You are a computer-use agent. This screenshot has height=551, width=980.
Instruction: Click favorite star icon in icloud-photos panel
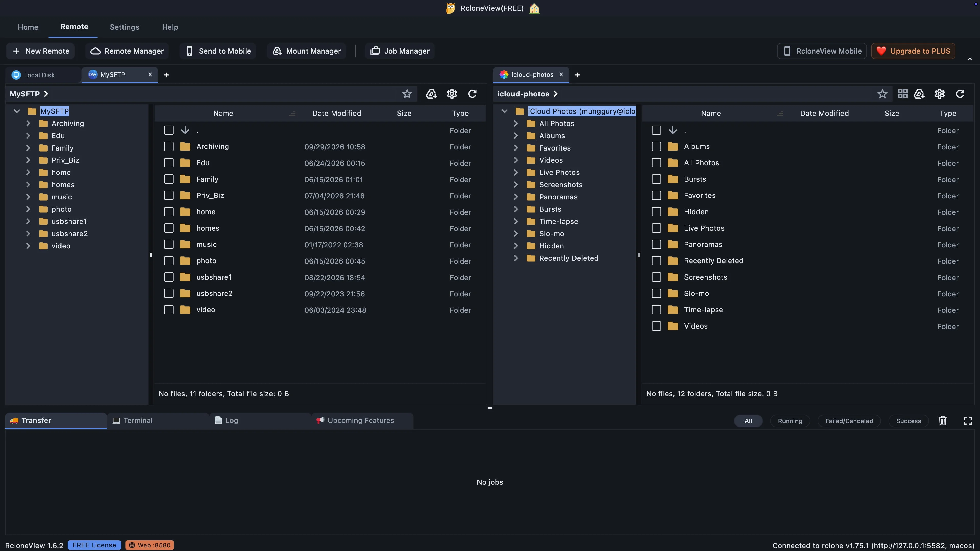tap(882, 94)
